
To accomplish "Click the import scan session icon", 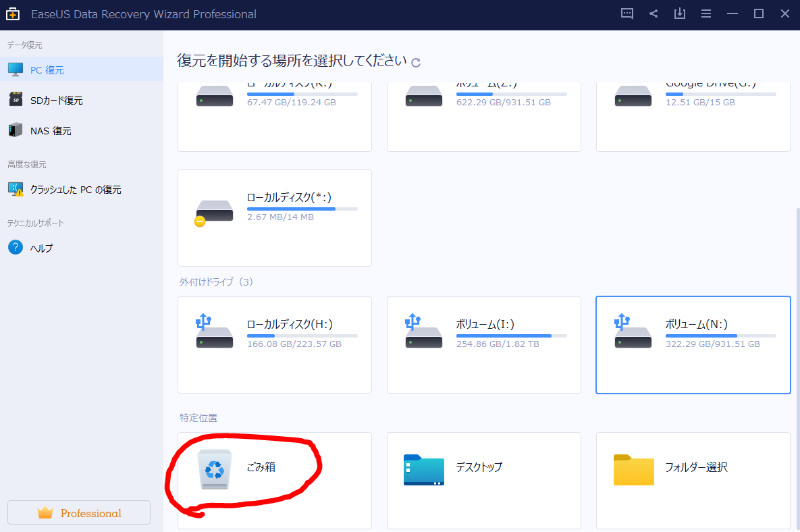I will 680,14.
